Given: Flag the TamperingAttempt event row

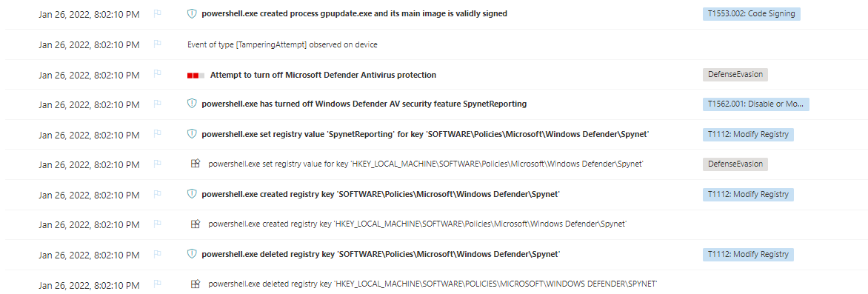Looking at the screenshot, I should coord(157,44).
